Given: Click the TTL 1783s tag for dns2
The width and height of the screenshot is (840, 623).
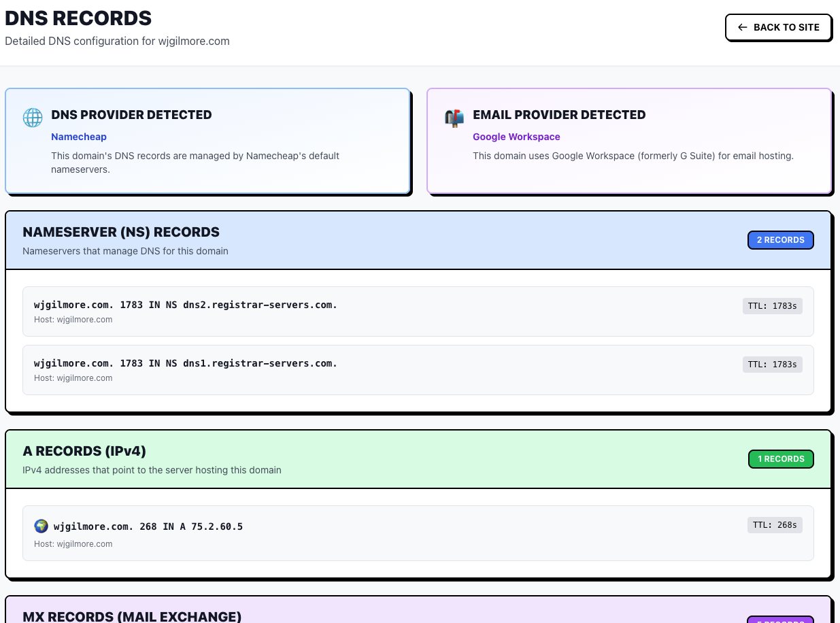Looking at the screenshot, I should pyautogui.click(x=772, y=306).
